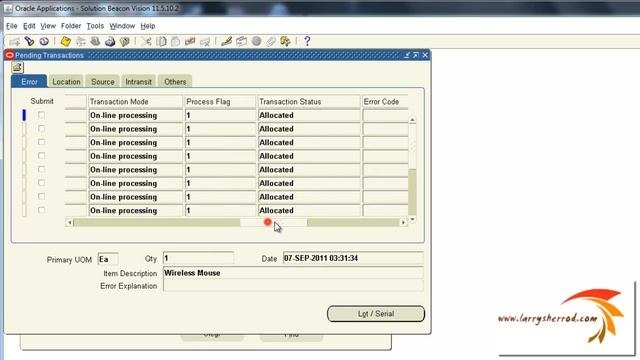Click the horizontal scrollbar left arrow
The width and height of the screenshot is (640, 360).
point(69,222)
